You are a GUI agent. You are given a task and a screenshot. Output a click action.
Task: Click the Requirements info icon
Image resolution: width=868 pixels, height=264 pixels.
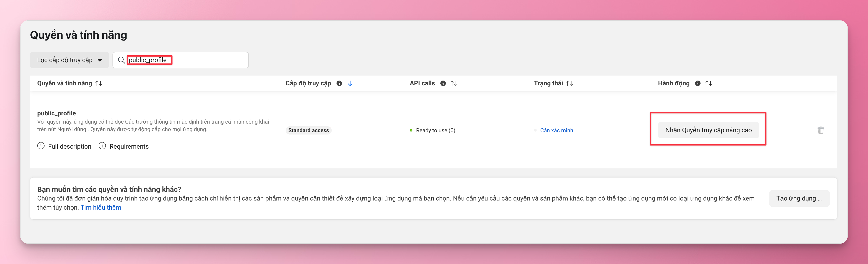tap(102, 146)
